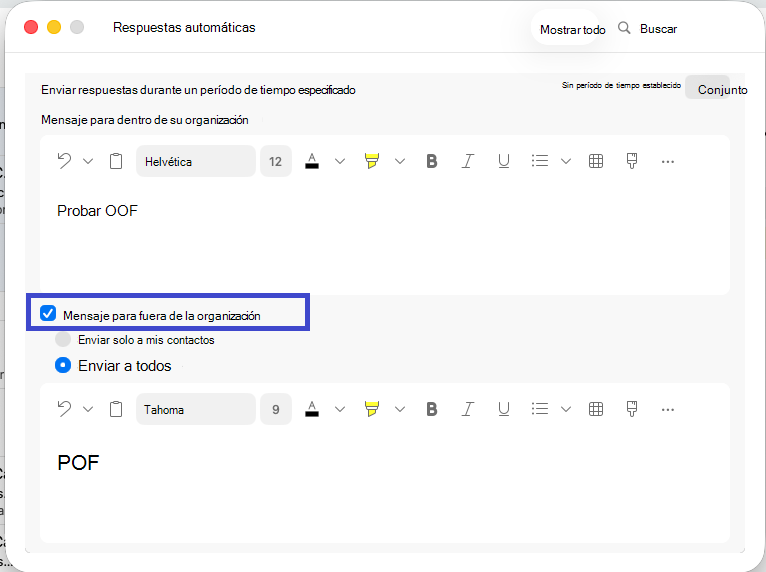Click paste clipboard icon in external message toolbar

[116, 409]
